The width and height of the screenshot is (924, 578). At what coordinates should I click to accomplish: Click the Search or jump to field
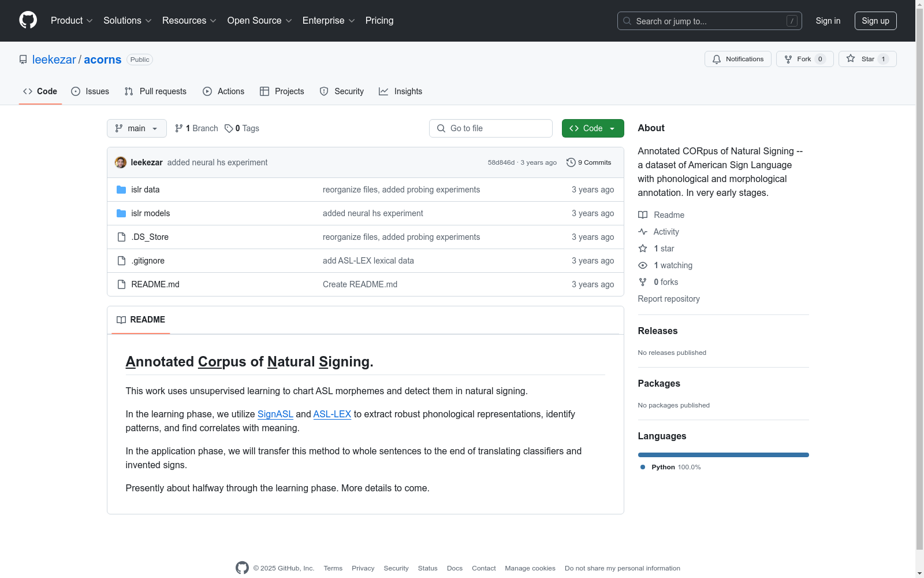(x=709, y=21)
